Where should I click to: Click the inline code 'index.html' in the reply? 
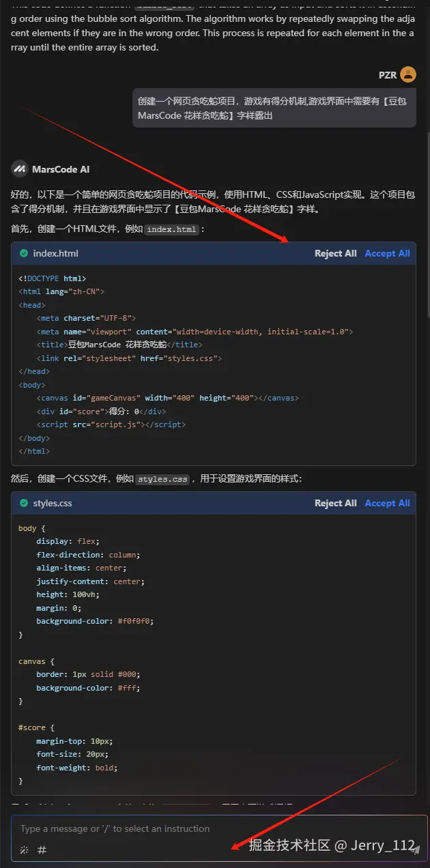point(172,229)
